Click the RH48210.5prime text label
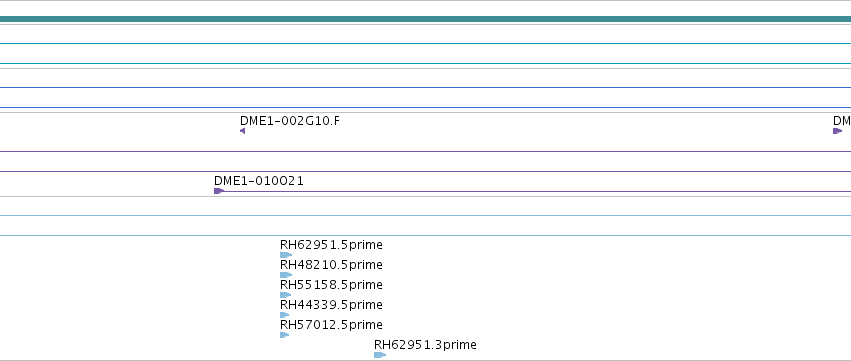851x361 pixels. (331, 265)
